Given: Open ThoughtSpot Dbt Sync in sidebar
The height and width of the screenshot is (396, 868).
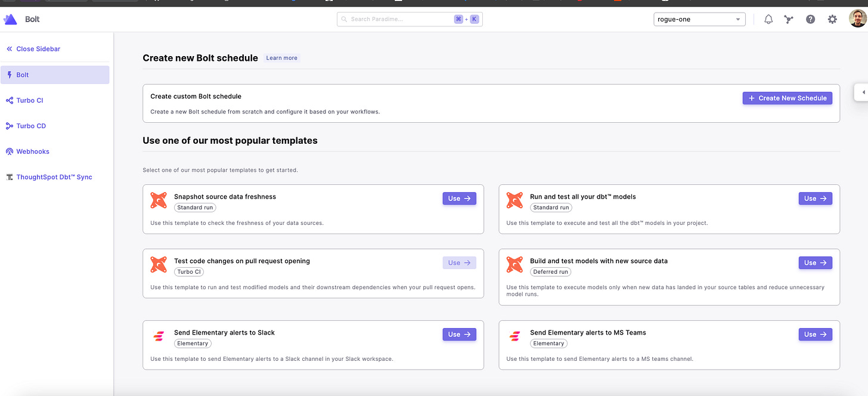Looking at the screenshot, I should (55, 177).
